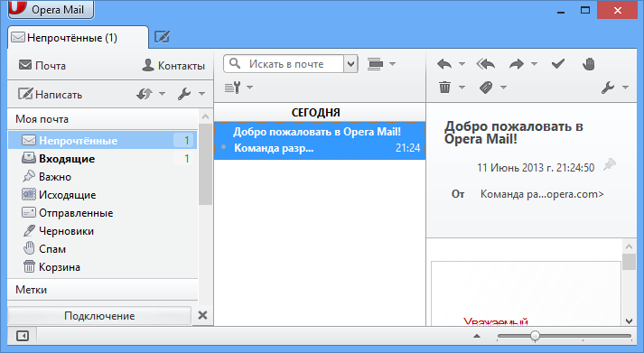This screenshot has width=644, height=353.
Task: Click the message date 11 Июнь 2013 г. 21:24:50
Action: pos(536,167)
